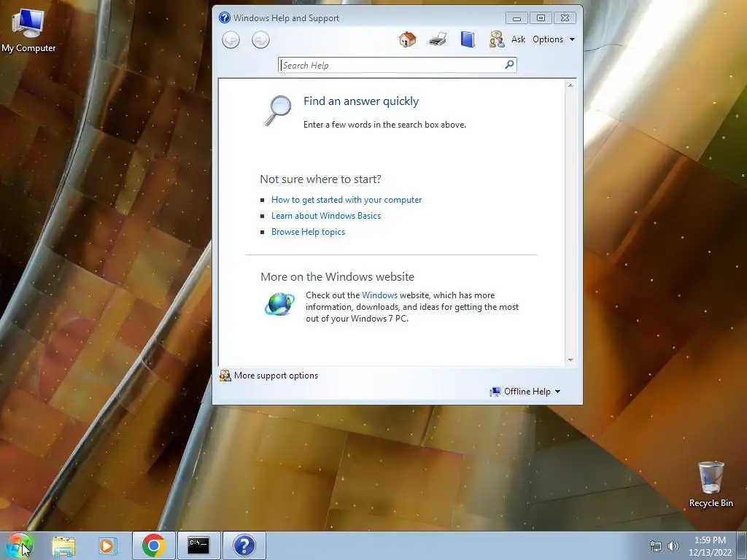This screenshot has height=560, width=747.
Task: Click the scrollbar down arrow
Action: 570,360
